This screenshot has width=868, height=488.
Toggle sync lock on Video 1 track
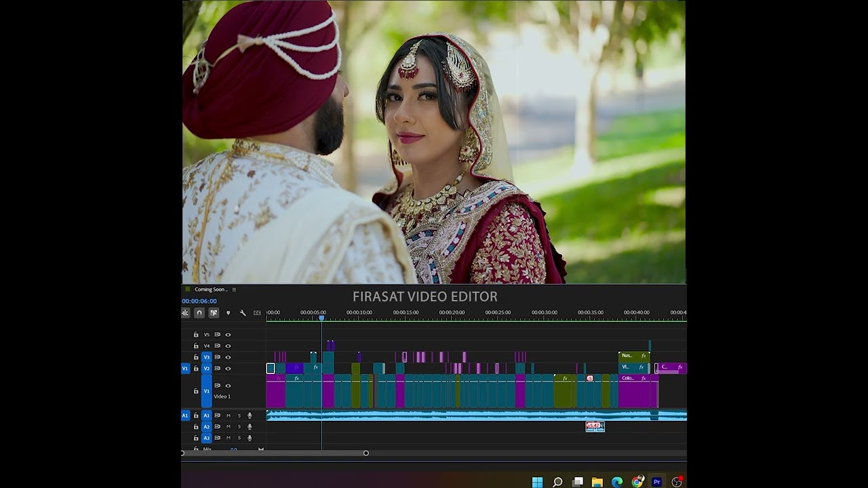pos(218,386)
